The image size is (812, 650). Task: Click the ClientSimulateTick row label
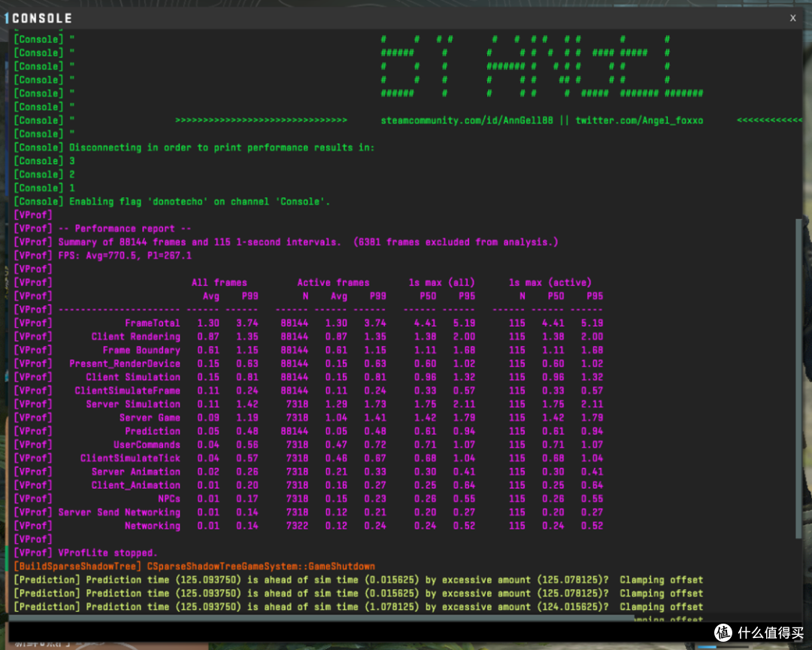130,458
